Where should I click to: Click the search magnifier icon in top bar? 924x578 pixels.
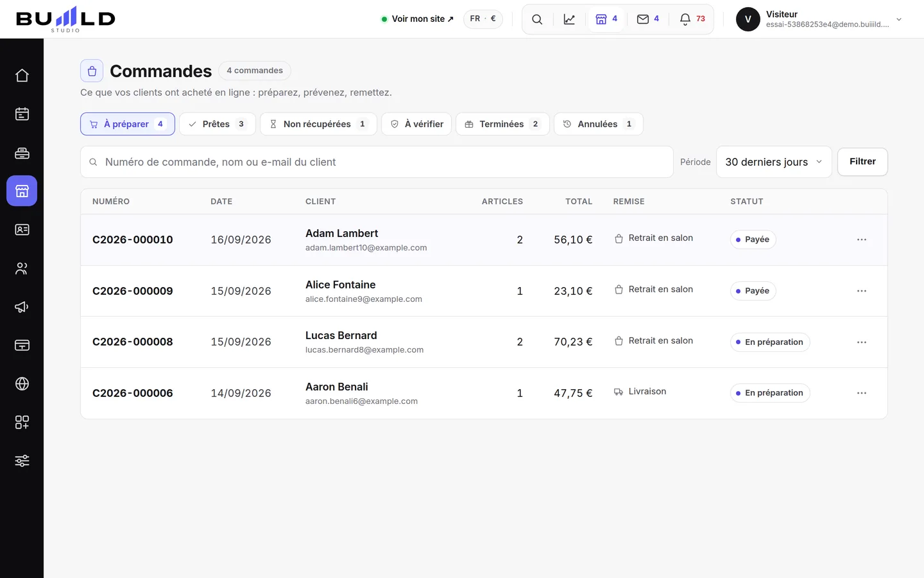pos(537,19)
